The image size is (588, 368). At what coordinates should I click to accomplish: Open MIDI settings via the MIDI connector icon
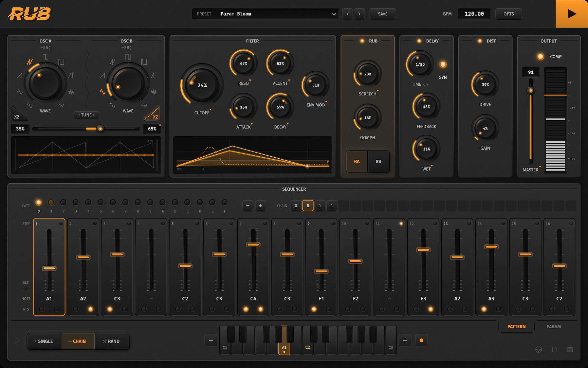point(538,349)
